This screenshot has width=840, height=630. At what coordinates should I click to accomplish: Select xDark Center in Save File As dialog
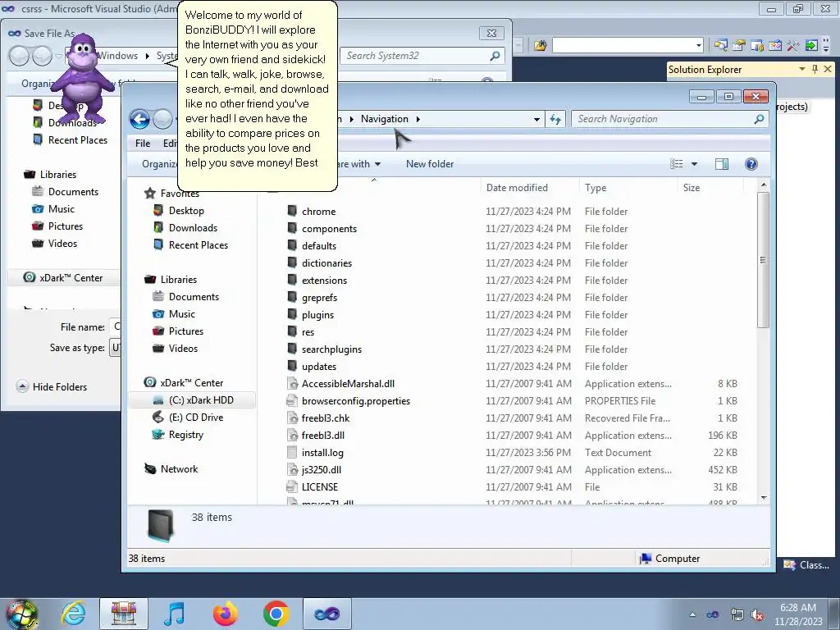coord(63,277)
